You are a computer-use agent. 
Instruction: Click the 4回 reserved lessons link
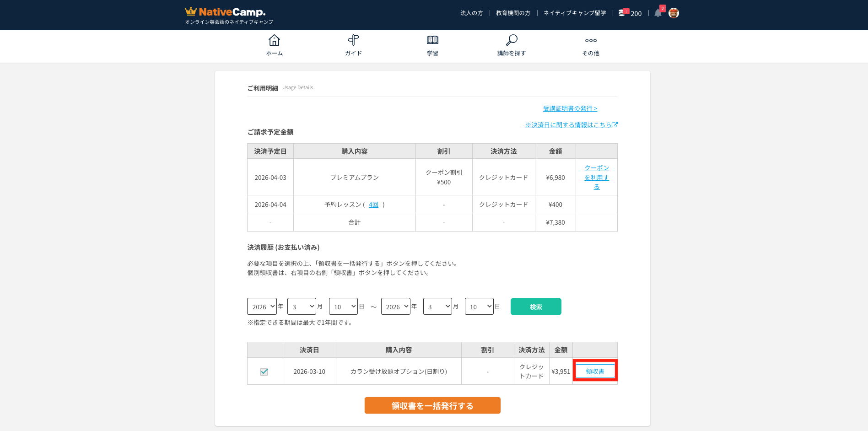[x=373, y=205]
